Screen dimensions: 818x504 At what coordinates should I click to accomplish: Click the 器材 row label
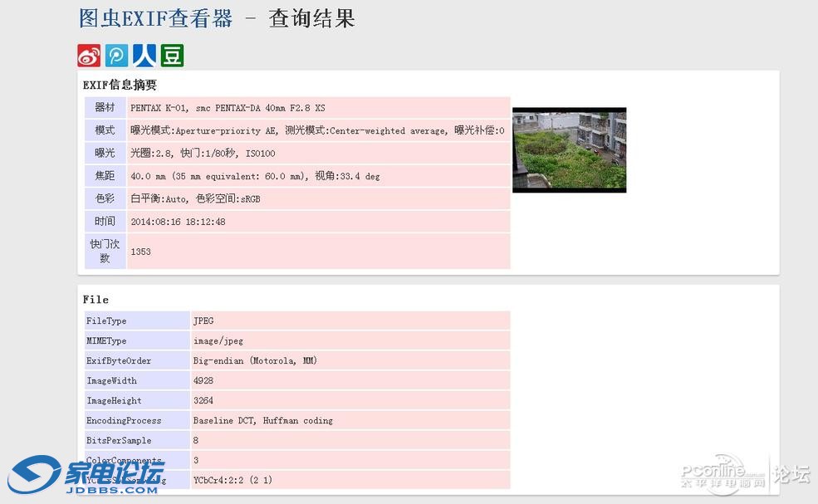(105, 108)
